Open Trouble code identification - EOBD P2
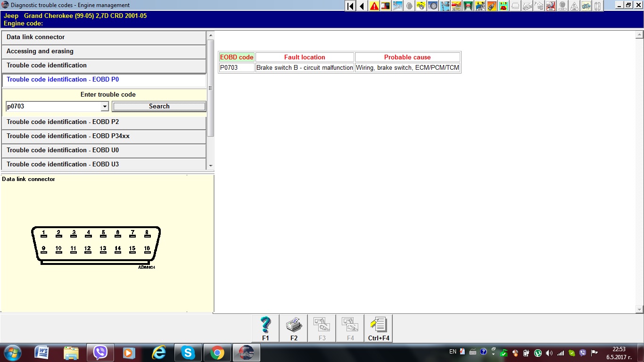 104,122
